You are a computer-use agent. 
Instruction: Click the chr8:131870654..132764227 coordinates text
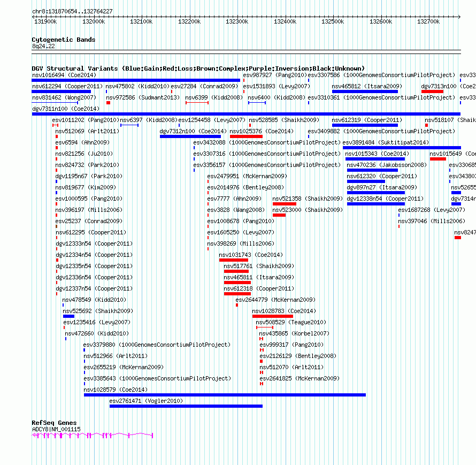[x=72, y=11]
